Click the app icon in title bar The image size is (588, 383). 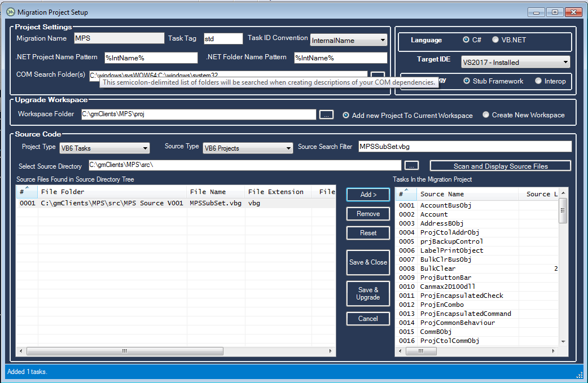coord(10,12)
